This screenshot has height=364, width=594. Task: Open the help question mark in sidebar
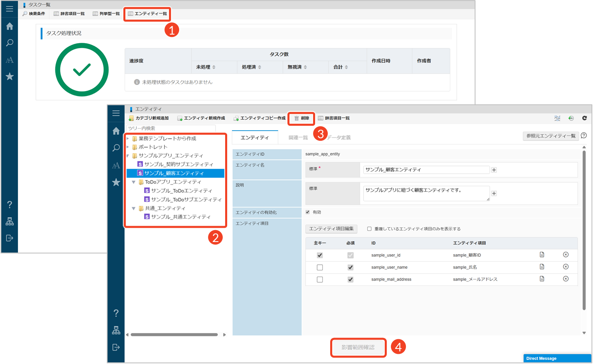click(x=116, y=313)
